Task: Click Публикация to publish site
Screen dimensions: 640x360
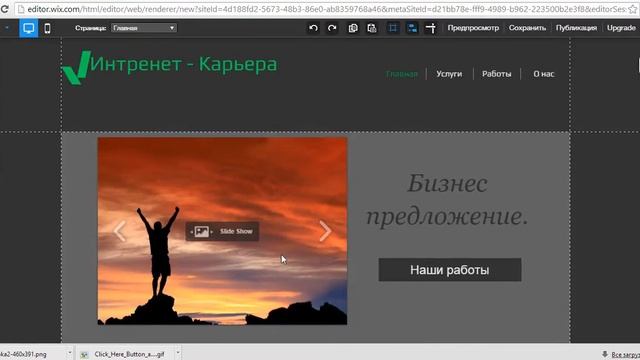Action: pyautogui.click(x=576, y=28)
